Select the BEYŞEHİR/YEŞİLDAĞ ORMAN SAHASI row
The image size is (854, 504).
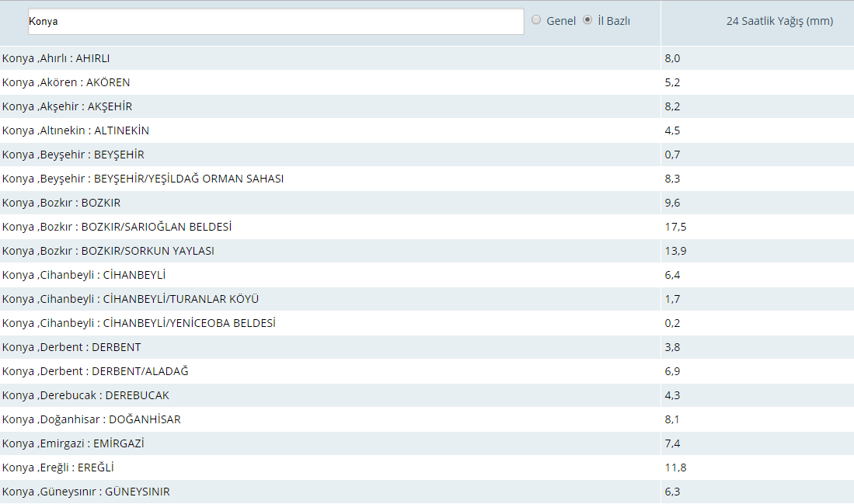pyautogui.click(x=427, y=179)
